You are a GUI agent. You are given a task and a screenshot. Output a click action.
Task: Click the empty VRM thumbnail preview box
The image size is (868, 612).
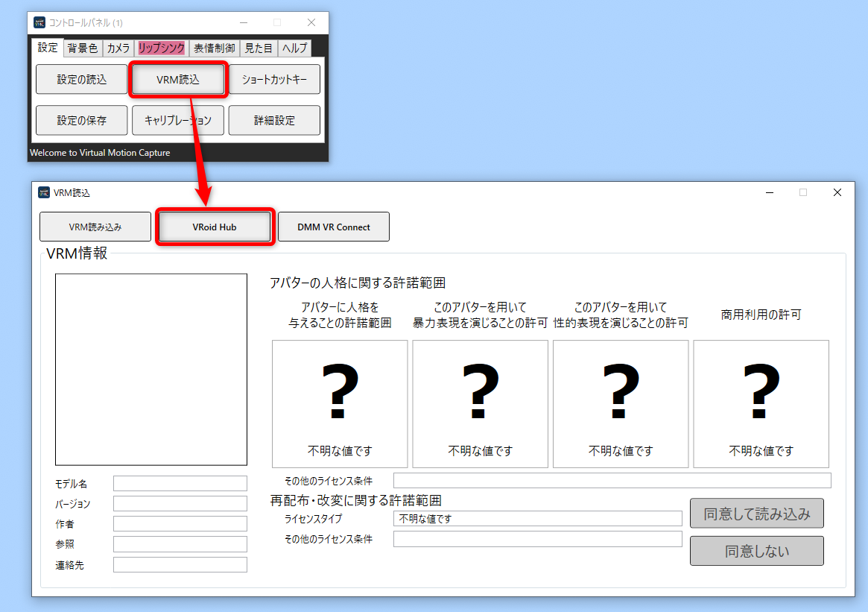[x=151, y=370]
